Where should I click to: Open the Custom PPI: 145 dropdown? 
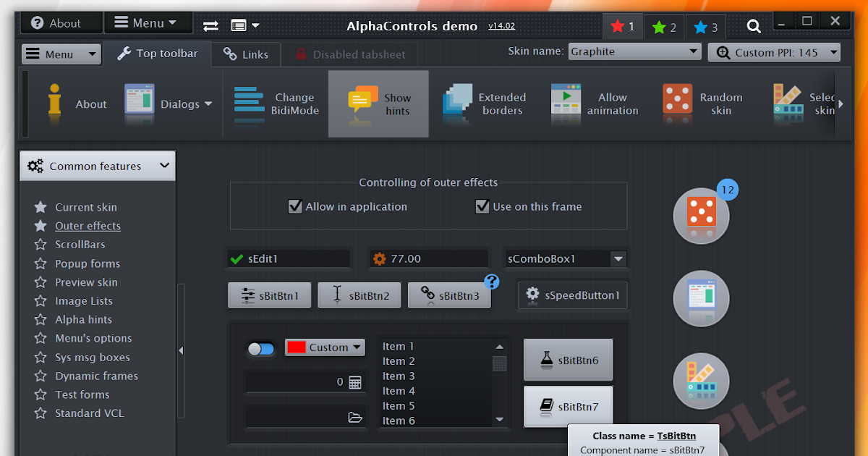[x=774, y=52]
